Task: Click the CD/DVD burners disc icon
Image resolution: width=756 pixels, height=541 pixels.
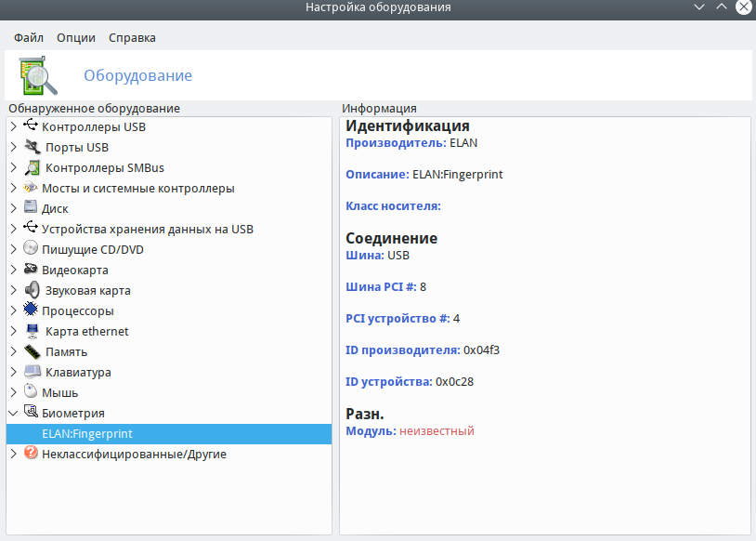Action: click(x=31, y=249)
